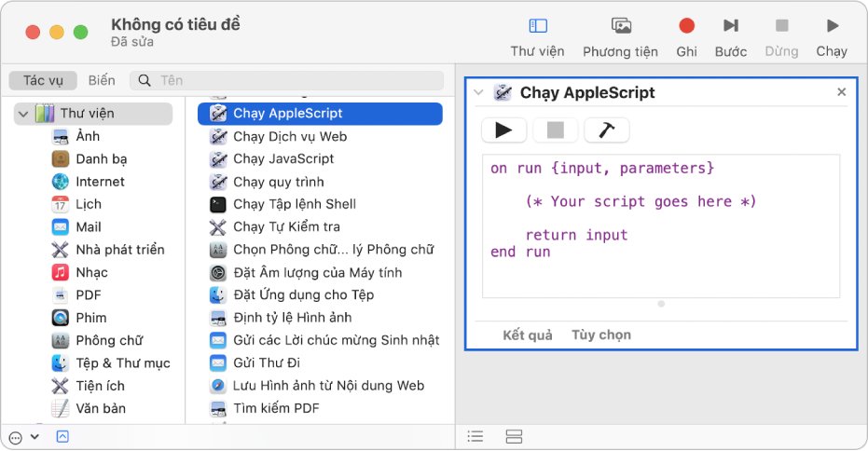Toggle the description panel at bottom left
The height and width of the screenshot is (451, 868).
click(62, 436)
